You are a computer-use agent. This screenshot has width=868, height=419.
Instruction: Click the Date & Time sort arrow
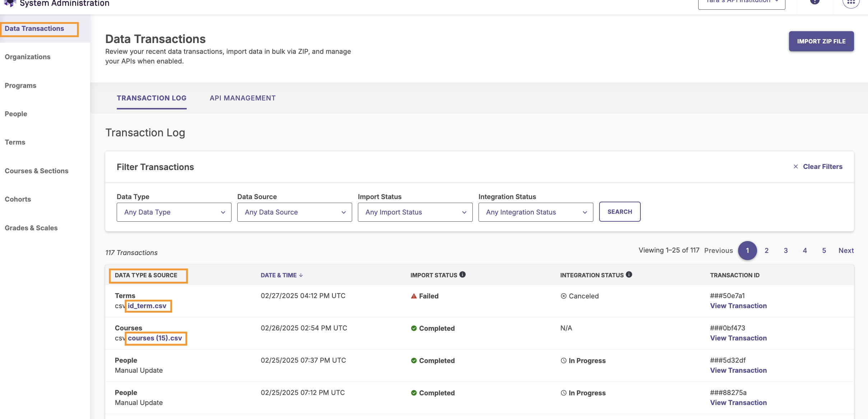(301, 275)
